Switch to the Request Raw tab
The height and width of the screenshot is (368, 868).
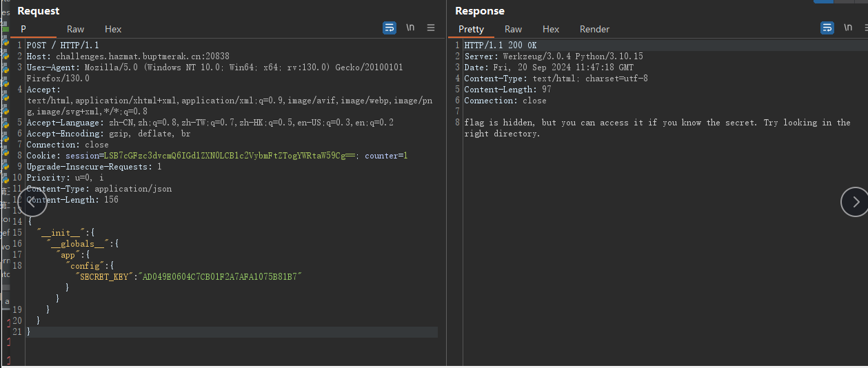coord(76,29)
